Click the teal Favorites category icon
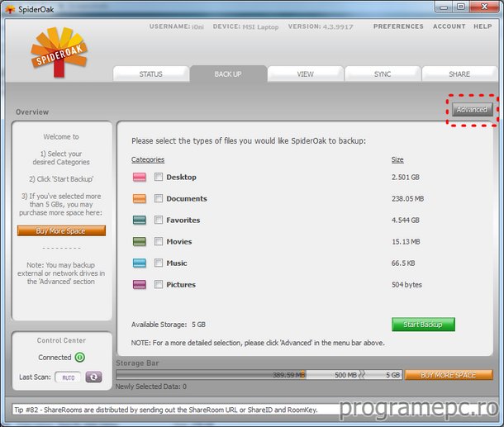This screenshot has height=427, width=504. coord(139,220)
